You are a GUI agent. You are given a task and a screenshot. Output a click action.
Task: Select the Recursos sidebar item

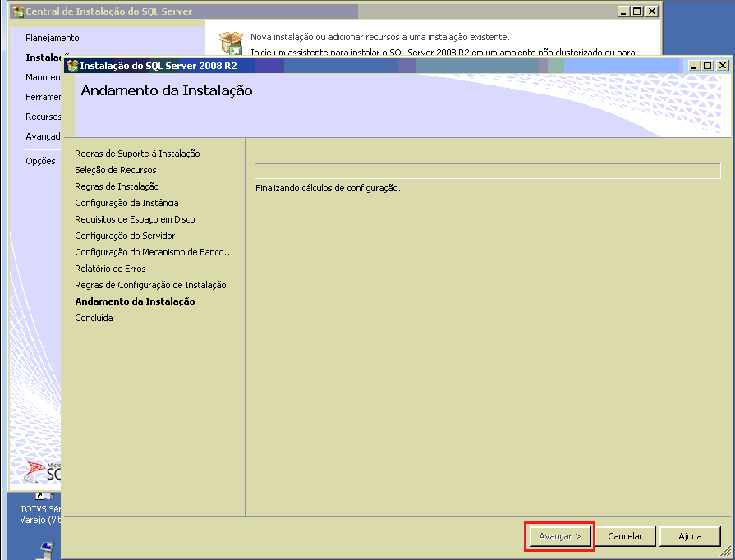click(44, 117)
